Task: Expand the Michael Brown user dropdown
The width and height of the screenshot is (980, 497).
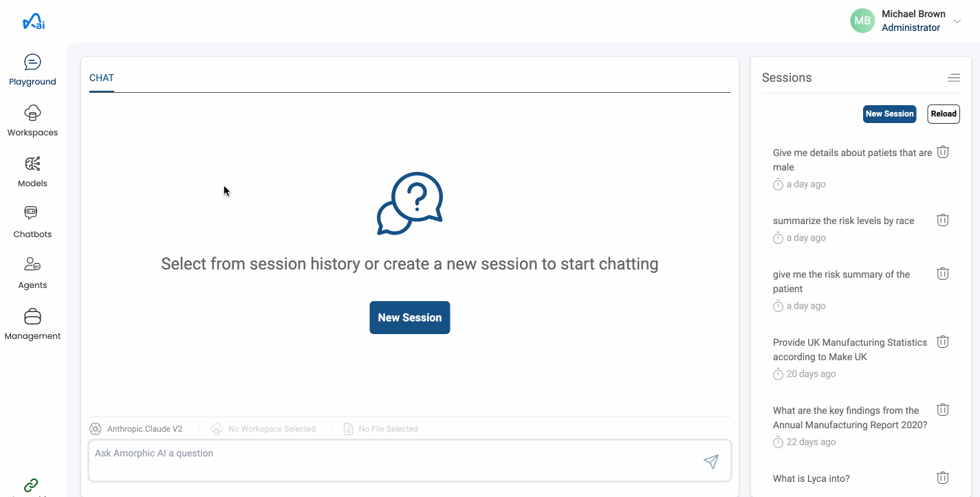Action: (x=957, y=21)
